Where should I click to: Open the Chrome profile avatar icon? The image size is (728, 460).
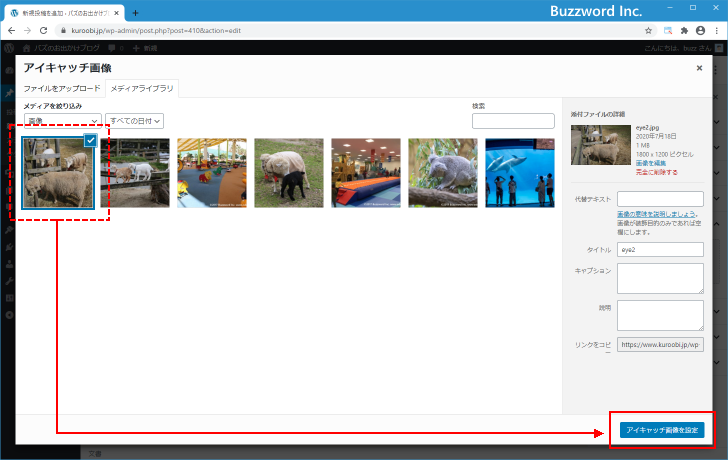tap(700, 31)
